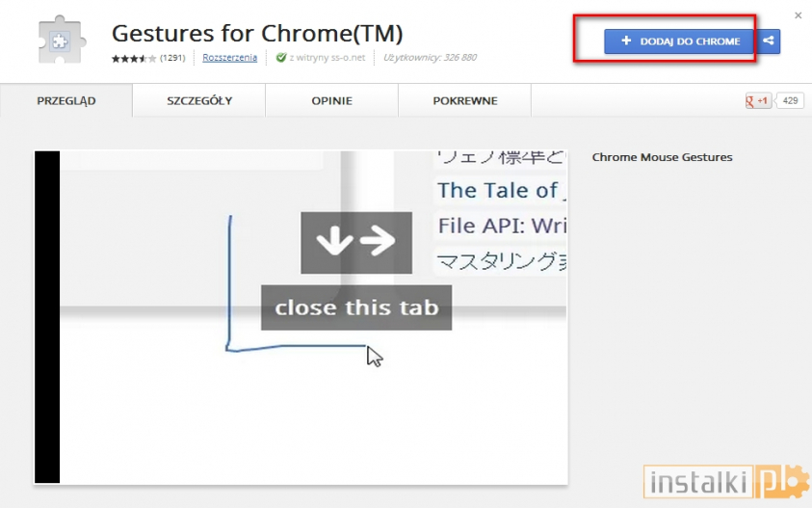
Task: Close the extension details overlay
Action: pos(798,15)
